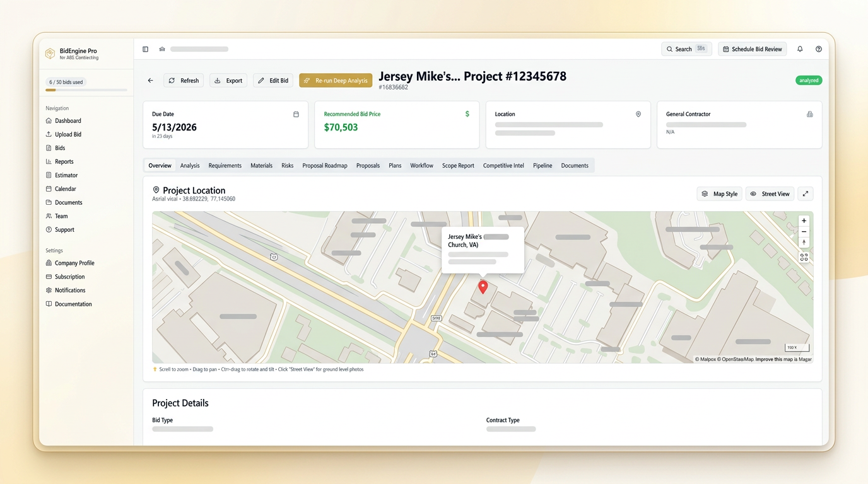Toggle the sidebar panel icon in top bar
This screenshot has width=868, height=484.
(145, 49)
